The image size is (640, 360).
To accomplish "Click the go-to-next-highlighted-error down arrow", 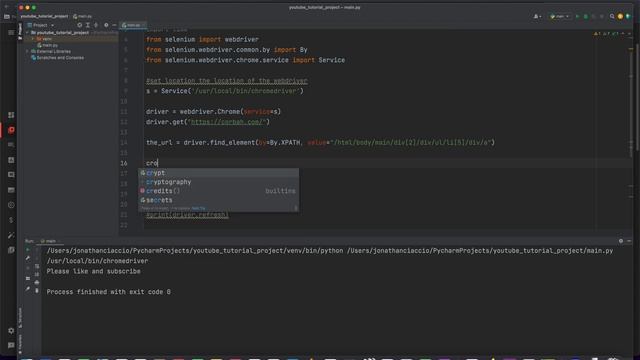I will [x=629, y=33].
